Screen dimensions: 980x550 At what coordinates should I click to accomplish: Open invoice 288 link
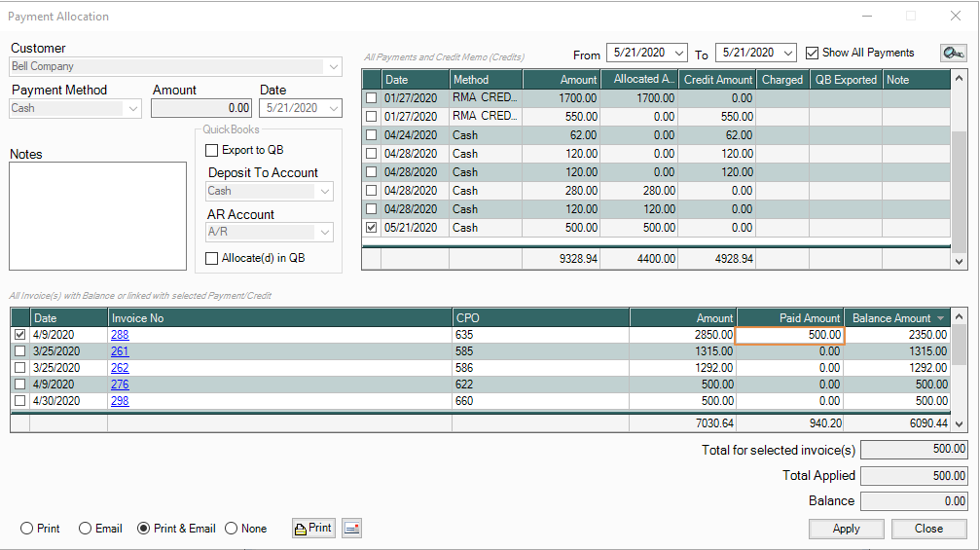click(x=120, y=335)
